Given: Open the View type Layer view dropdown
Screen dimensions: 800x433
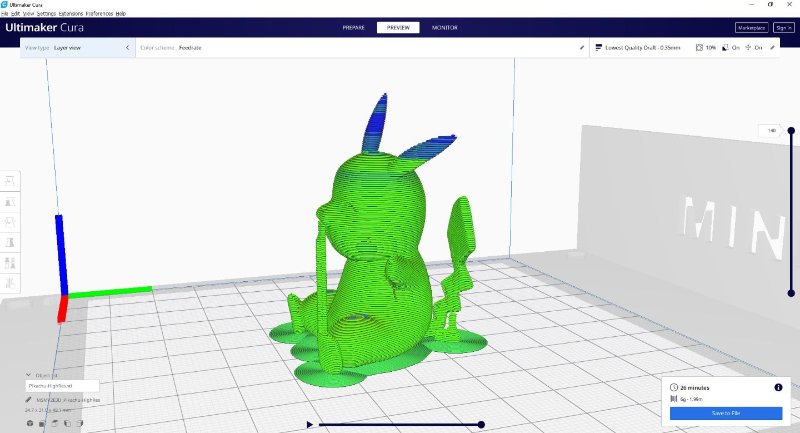Looking at the screenshot, I should tap(78, 47).
